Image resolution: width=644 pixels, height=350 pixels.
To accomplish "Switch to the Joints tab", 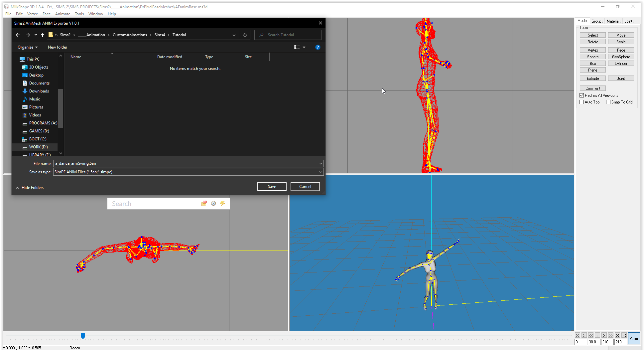I will [x=629, y=21].
